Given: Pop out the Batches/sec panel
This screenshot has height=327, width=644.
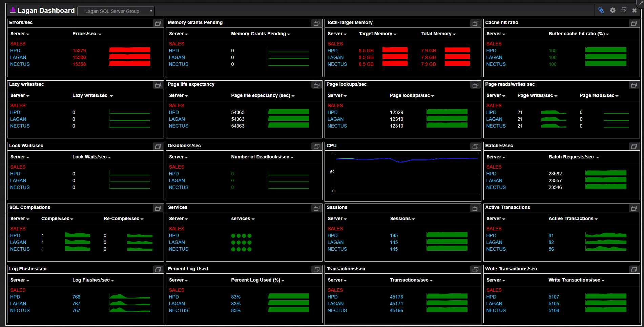Looking at the screenshot, I should [634, 147].
